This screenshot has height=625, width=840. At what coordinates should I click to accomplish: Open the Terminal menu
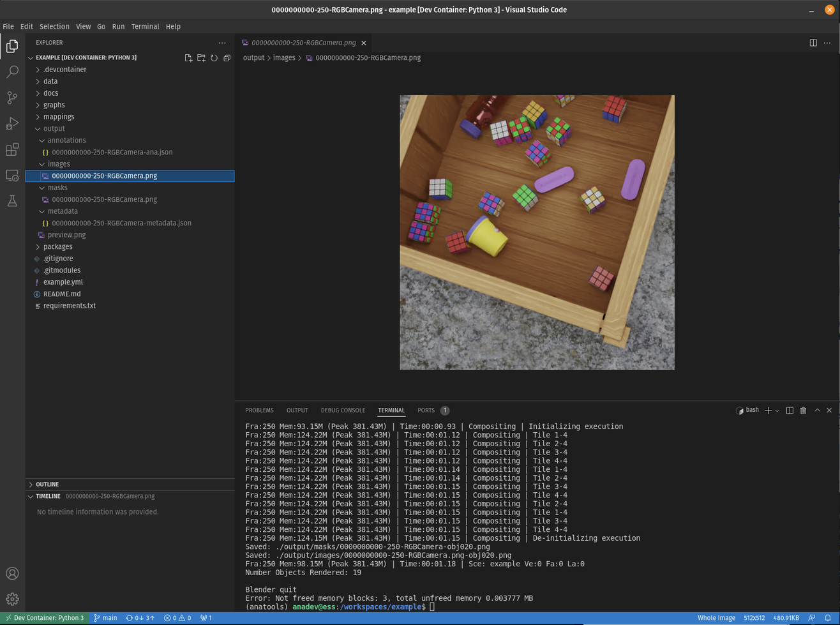coord(145,27)
